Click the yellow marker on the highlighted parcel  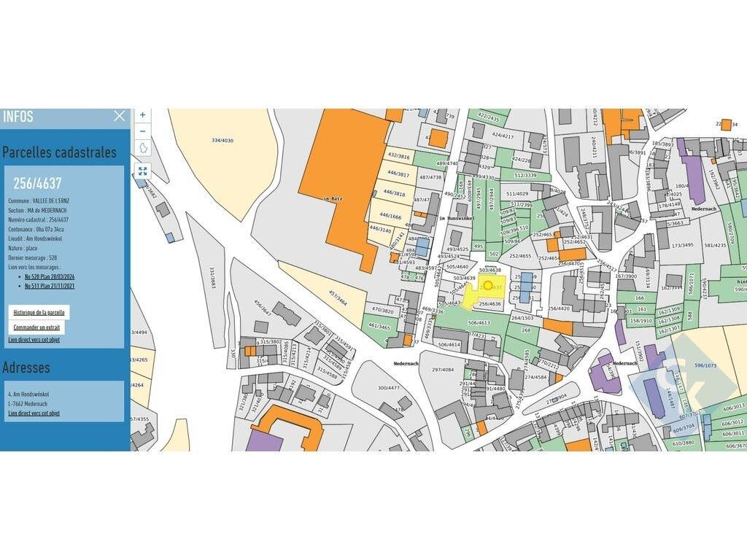[x=488, y=286]
